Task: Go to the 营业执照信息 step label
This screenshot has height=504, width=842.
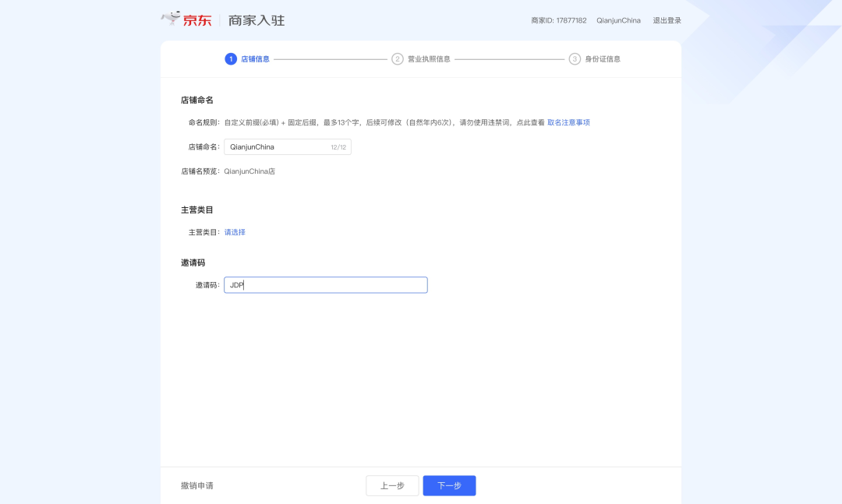Action: coord(429,59)
